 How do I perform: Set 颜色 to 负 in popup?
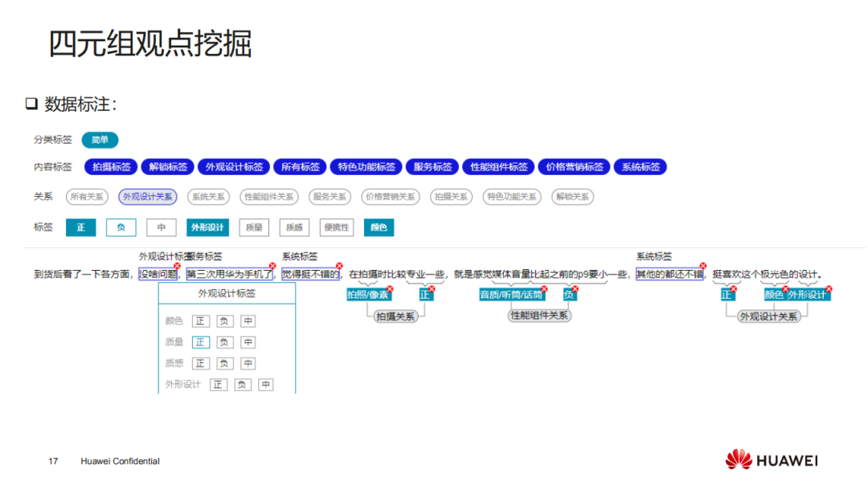click(x=224, y=321)
